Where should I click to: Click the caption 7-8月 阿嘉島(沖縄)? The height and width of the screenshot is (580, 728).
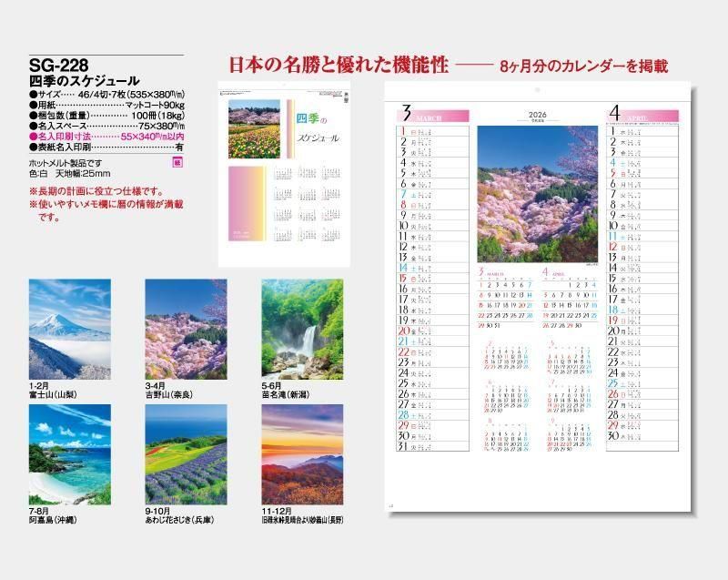pos(53,516)
